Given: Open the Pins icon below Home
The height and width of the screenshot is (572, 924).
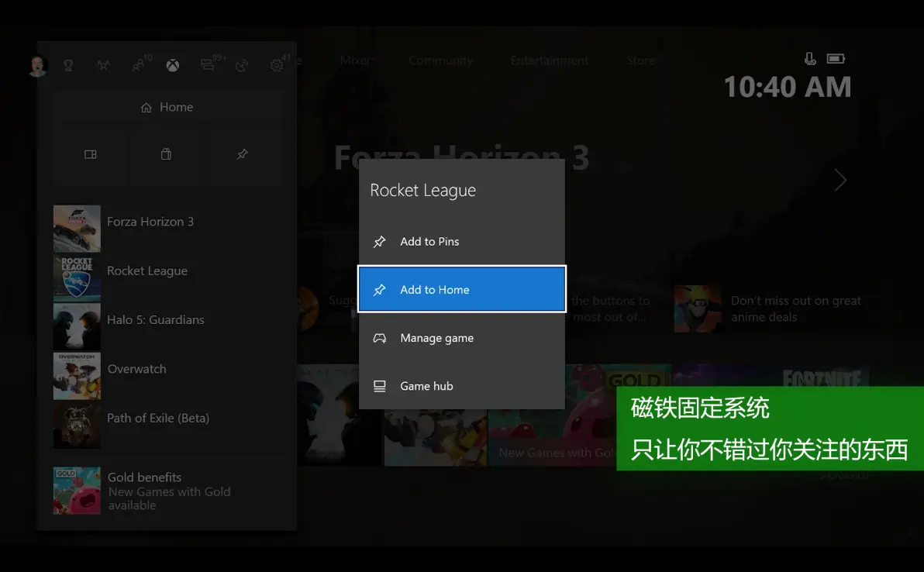Looking at the screenshot, I should [x=242, y=154].
